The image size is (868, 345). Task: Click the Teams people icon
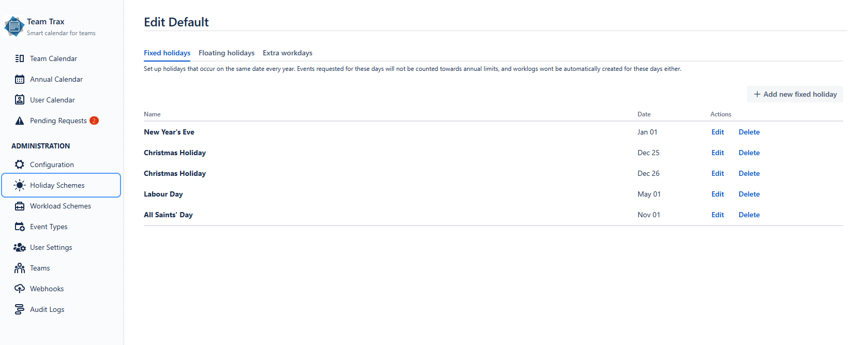pyautogui.click(x=20, y=268)
